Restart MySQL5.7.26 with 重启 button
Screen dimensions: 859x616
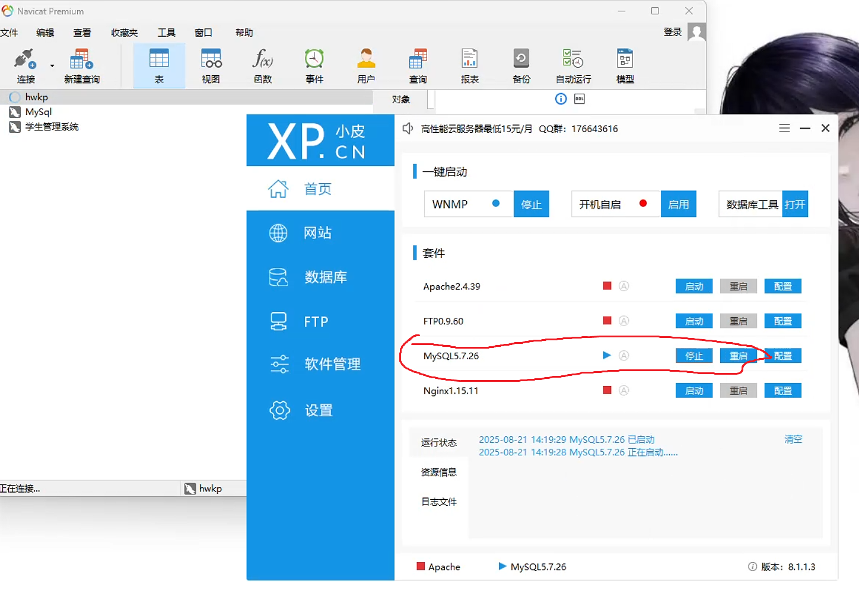[739, 356]
